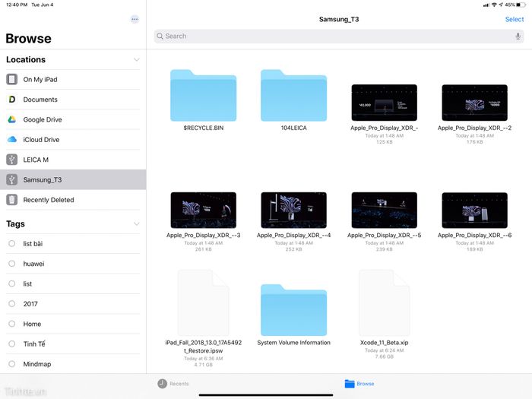
Task: Select the Xcode_11_Beta.xip file
Action: click(384, 302)
